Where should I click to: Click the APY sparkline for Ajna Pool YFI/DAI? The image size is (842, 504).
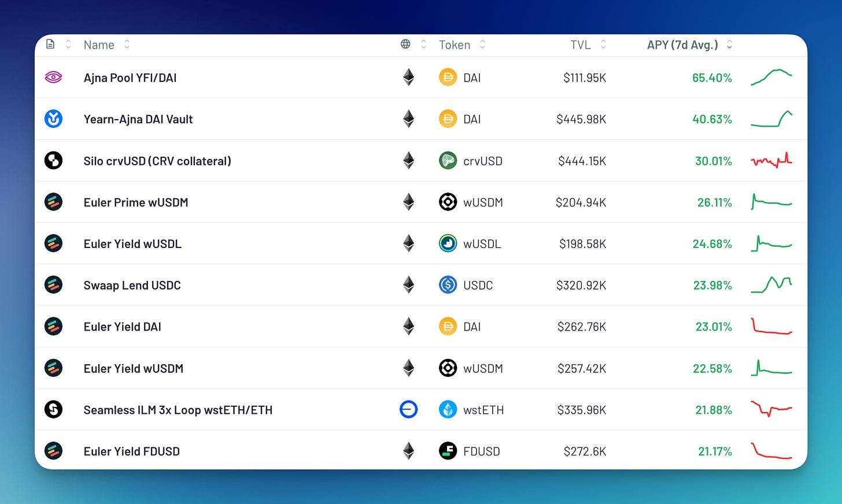771,77
